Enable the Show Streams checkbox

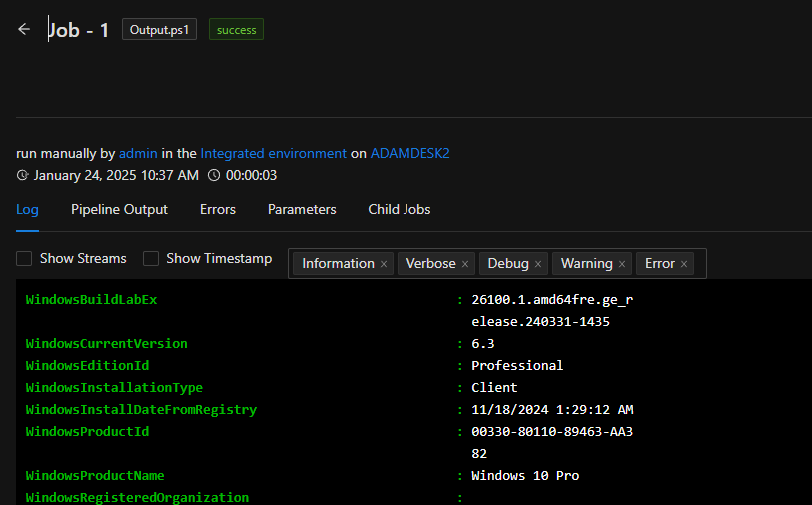coord(24,258)
